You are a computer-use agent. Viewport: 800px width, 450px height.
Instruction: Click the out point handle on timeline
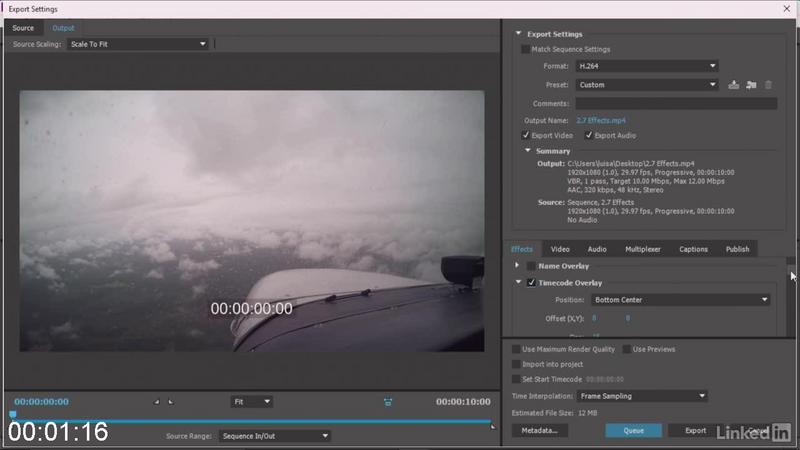(492, 427)
